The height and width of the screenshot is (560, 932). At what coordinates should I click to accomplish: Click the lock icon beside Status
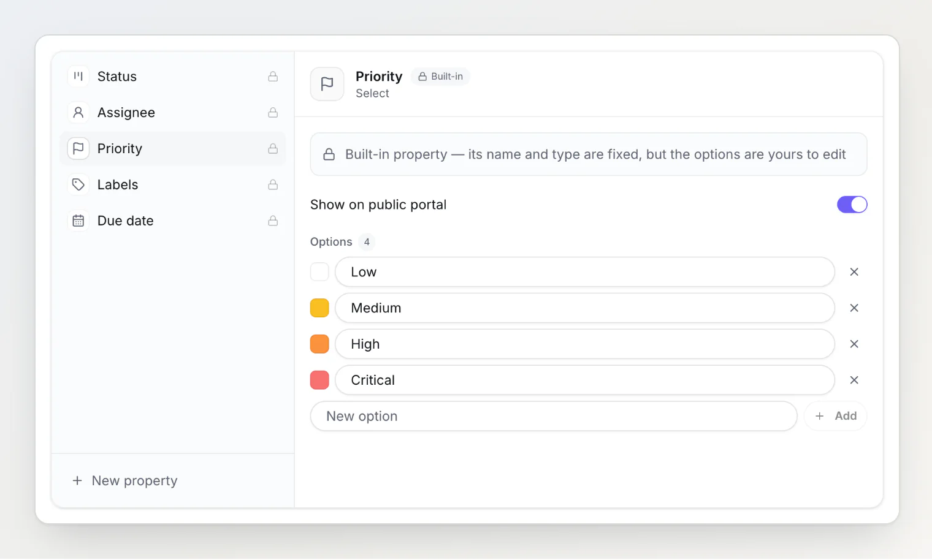(273, 77)
